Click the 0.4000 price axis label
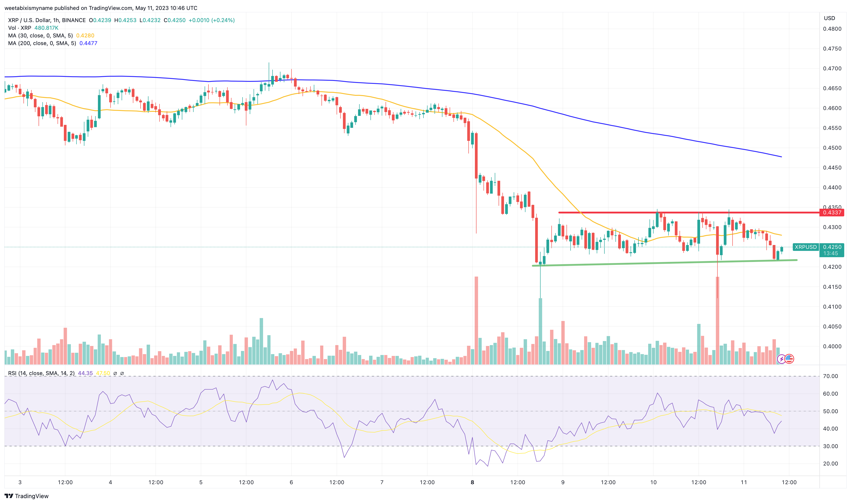This screenshot has width=851, height=504. (832, 346)
